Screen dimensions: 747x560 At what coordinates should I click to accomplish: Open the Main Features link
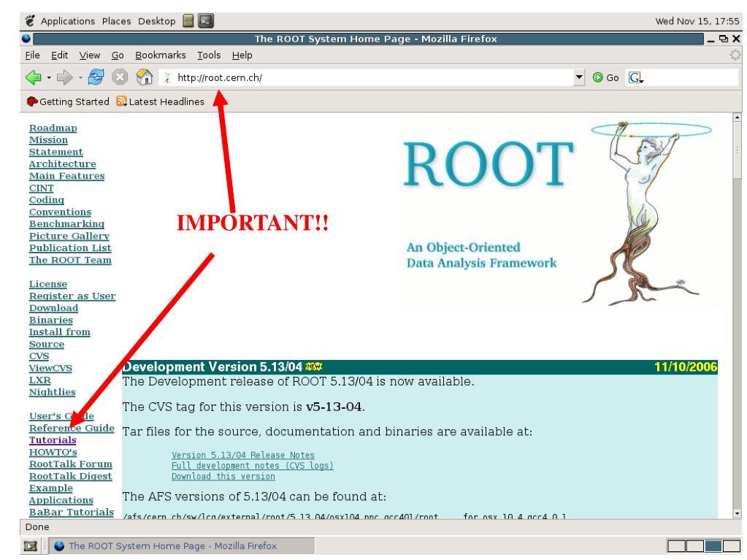tap(66, 176)
